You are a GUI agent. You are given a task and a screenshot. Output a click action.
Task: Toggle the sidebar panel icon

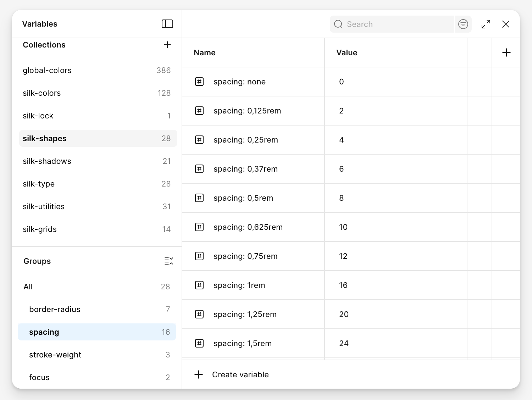pyautogui.click(x=167, y=24)
